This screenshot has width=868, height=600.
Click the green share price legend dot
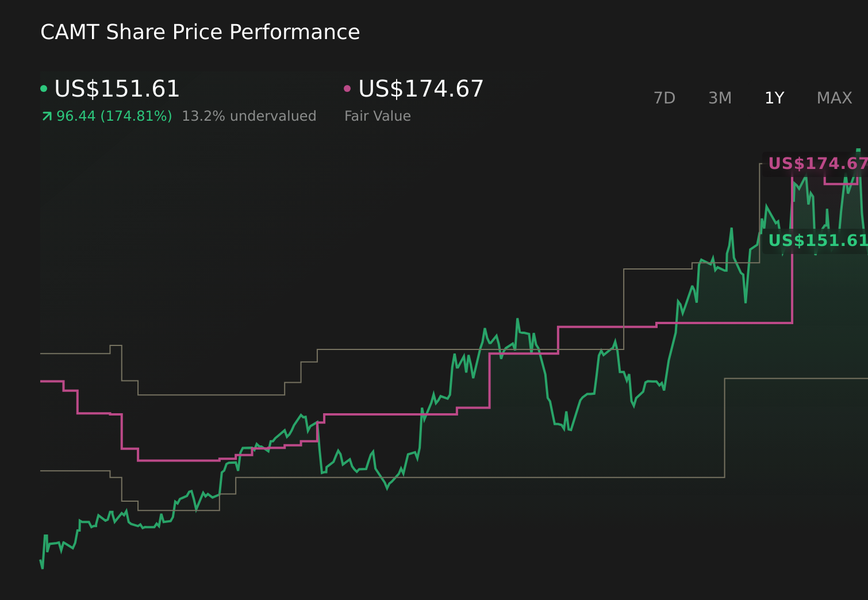click(x=45, y=88)
